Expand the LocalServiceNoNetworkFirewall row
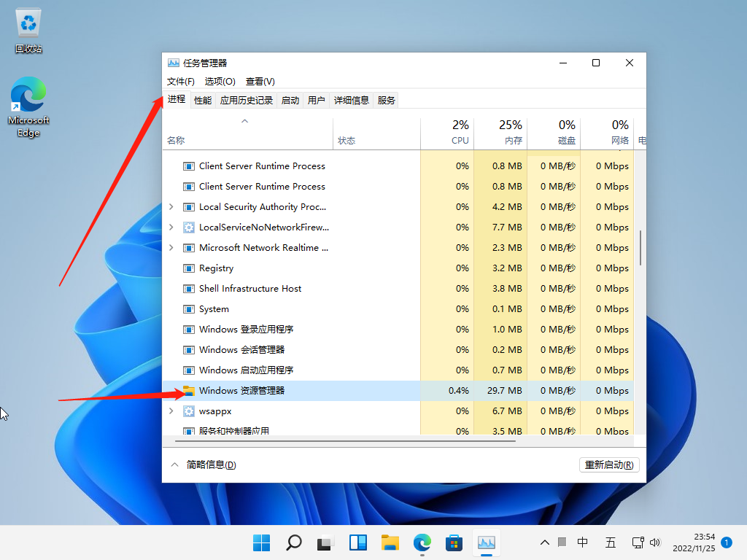The height and width of the screenshot is (560, 747). (x=171, y=227)
